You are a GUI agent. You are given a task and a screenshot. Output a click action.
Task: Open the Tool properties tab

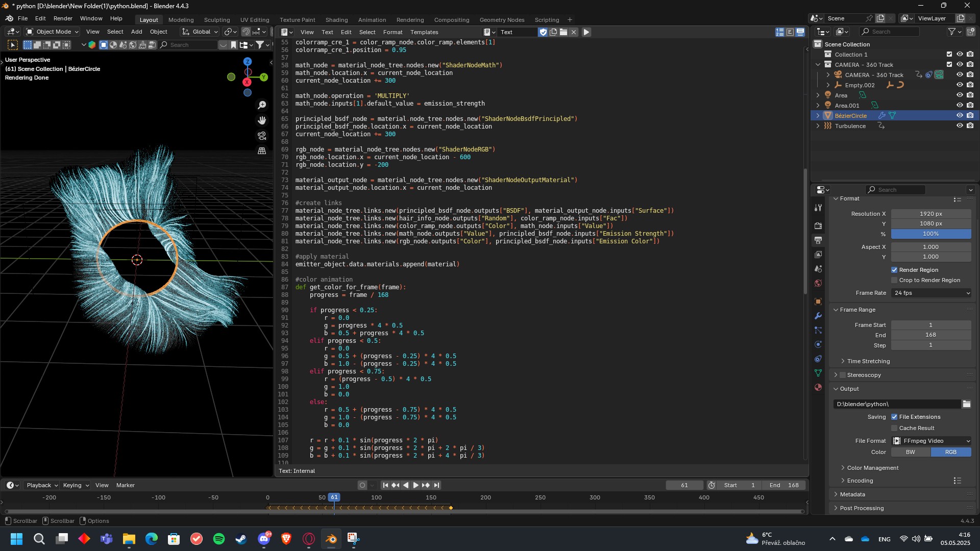coord(818,208)
